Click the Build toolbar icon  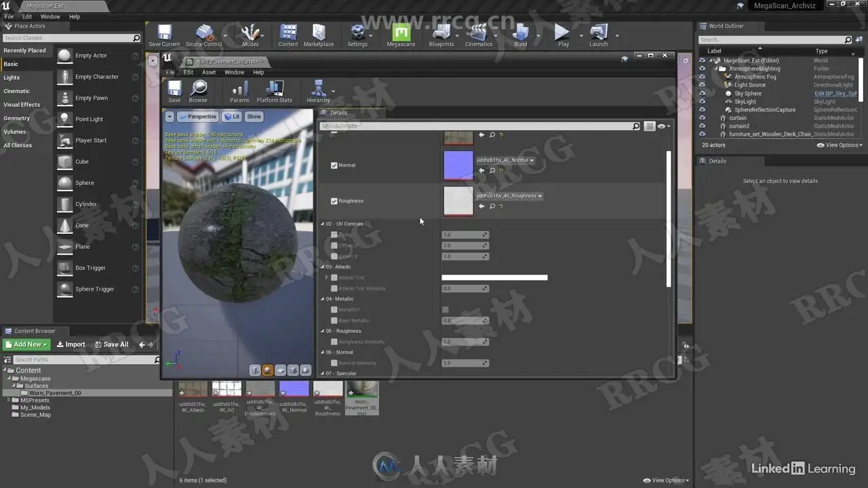point(520,36)
